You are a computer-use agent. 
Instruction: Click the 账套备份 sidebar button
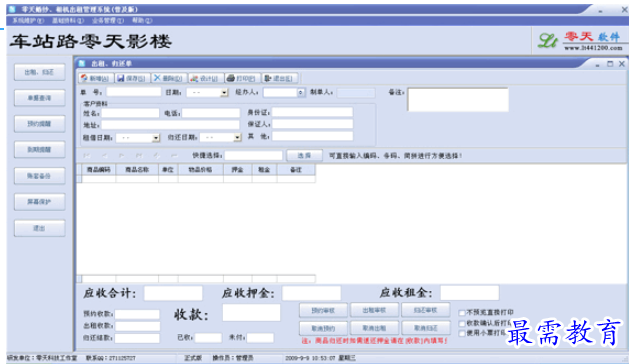[39, 176]
